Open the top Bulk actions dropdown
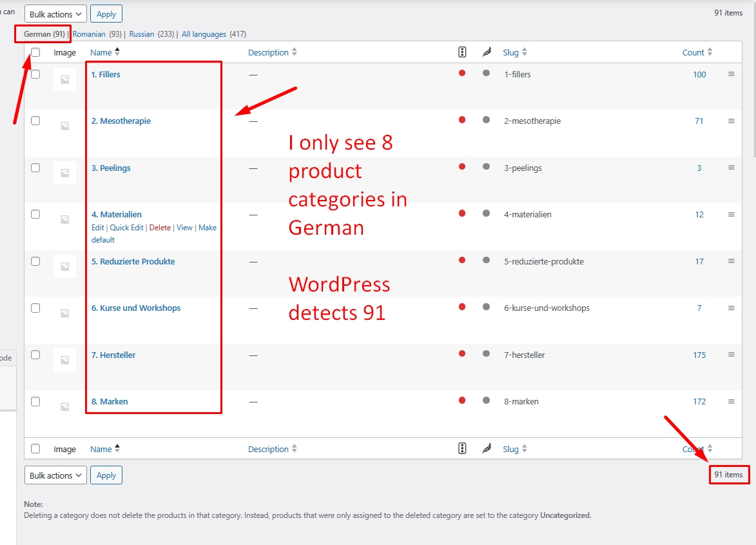 pos(55,14)
